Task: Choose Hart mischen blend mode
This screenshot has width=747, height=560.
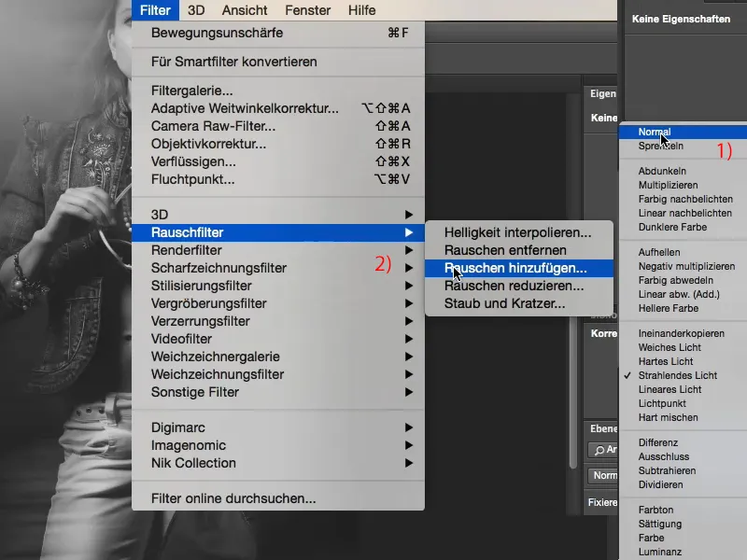Action: [683, 417]
